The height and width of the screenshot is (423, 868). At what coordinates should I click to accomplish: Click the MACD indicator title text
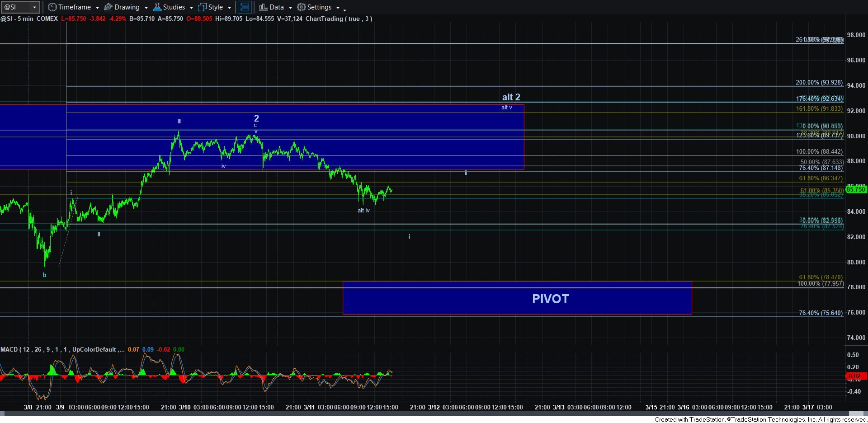(59, 349)
